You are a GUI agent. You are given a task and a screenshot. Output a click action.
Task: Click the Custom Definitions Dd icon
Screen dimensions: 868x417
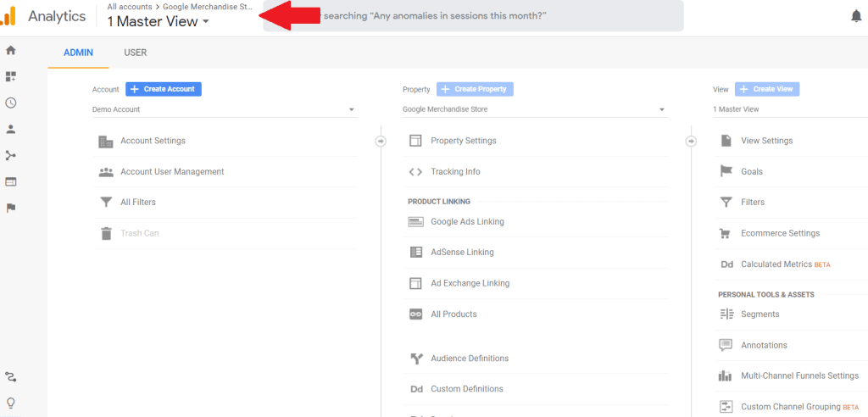[417, 389]
